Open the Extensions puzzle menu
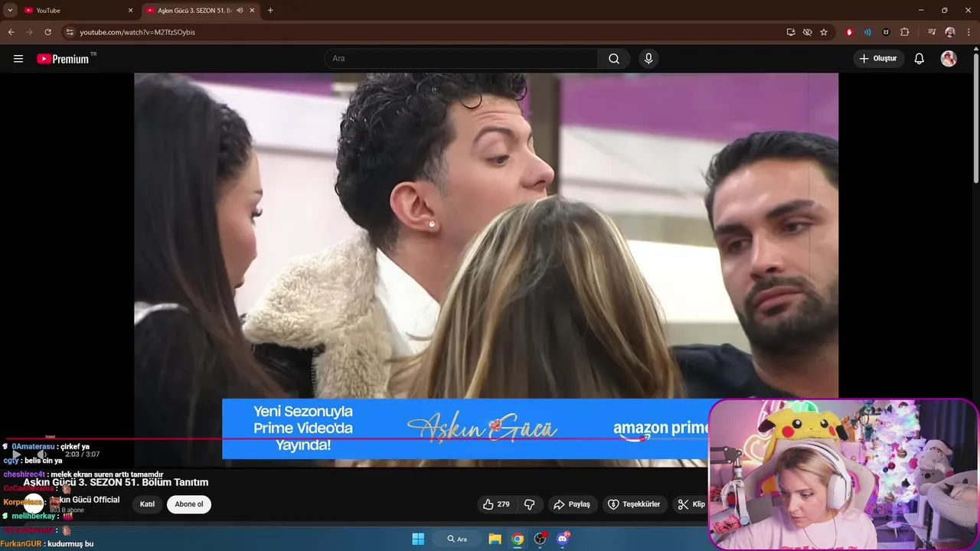Screen dimensions: 980x551 pyautogui.click(x=904, y=32)
